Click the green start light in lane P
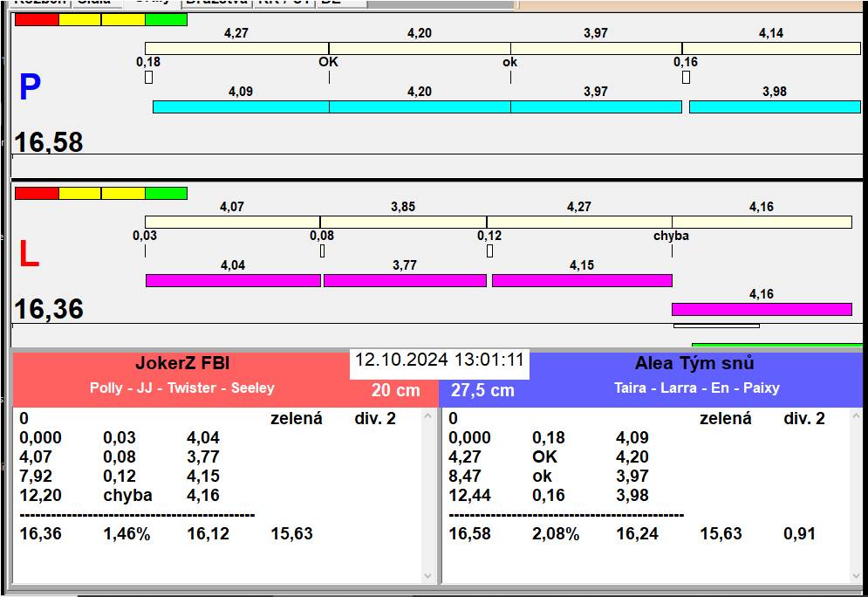 (166, 19)
